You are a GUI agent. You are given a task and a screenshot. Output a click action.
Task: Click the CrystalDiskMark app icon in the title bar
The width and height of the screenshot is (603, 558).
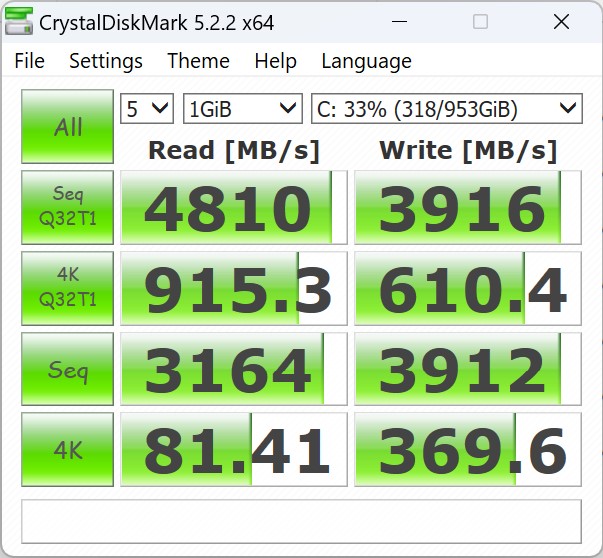(x=18, y=22)
